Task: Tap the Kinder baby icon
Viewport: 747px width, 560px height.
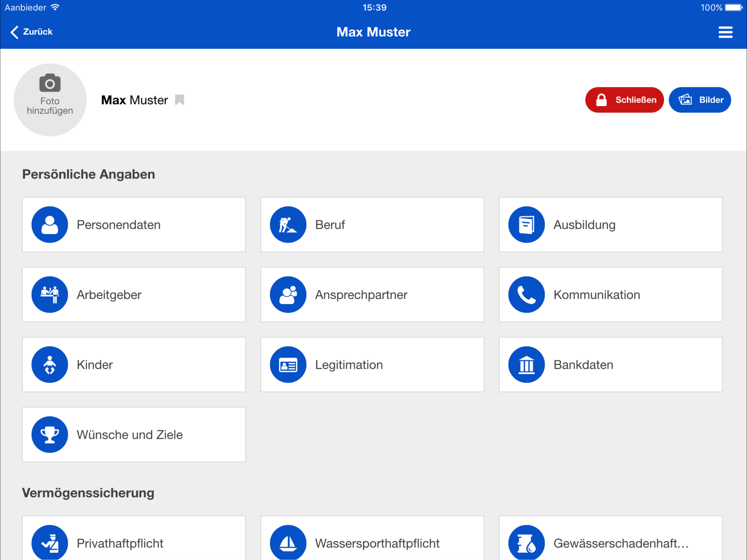Action: coord(50,364)
